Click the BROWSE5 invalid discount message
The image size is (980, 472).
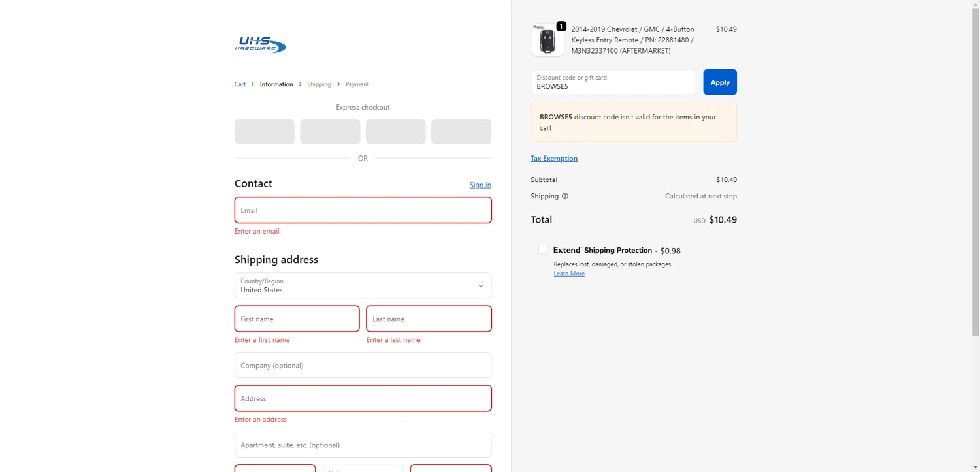coord(634,122)
